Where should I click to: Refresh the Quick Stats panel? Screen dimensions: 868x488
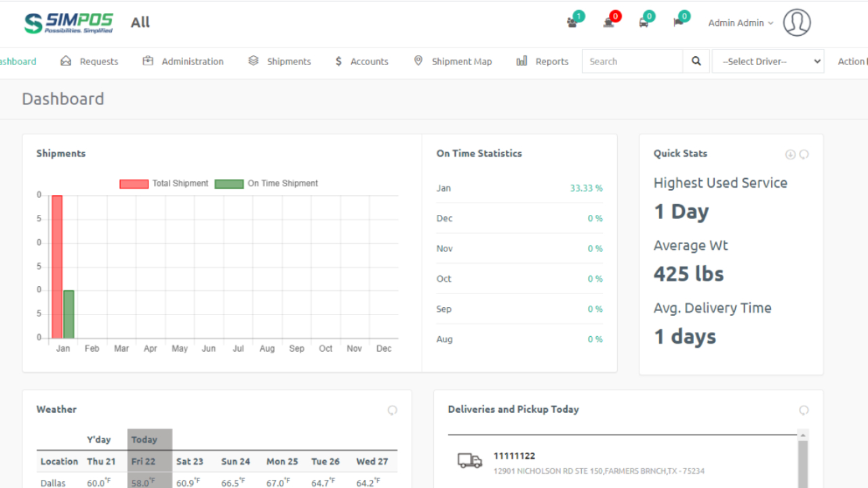pyautogui.click(x=805, y=154)
